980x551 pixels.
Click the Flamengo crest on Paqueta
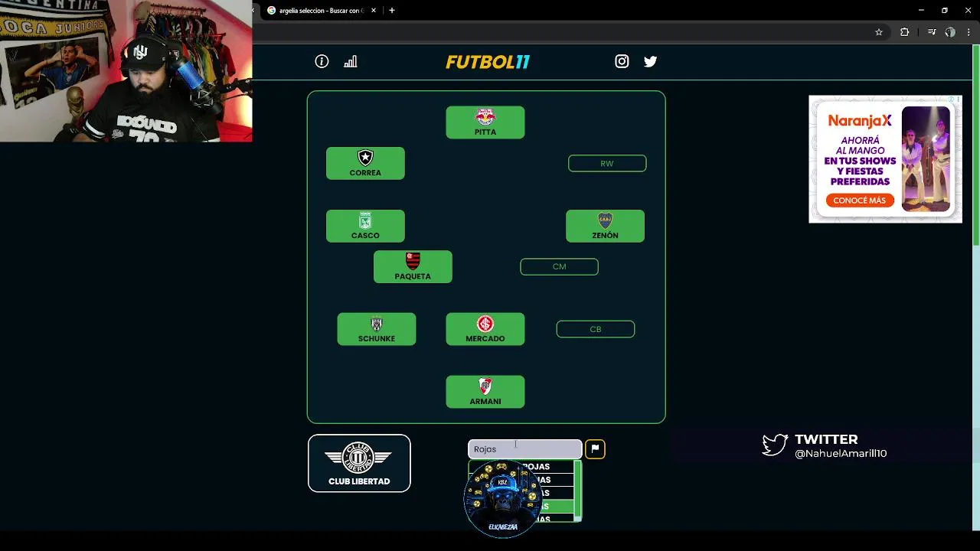[413, 261]
